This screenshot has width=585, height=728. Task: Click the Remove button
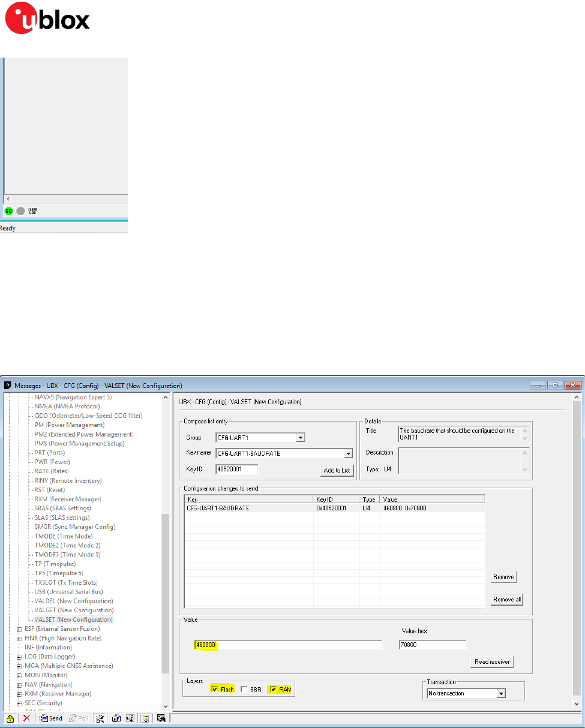[x=503, y=577]
